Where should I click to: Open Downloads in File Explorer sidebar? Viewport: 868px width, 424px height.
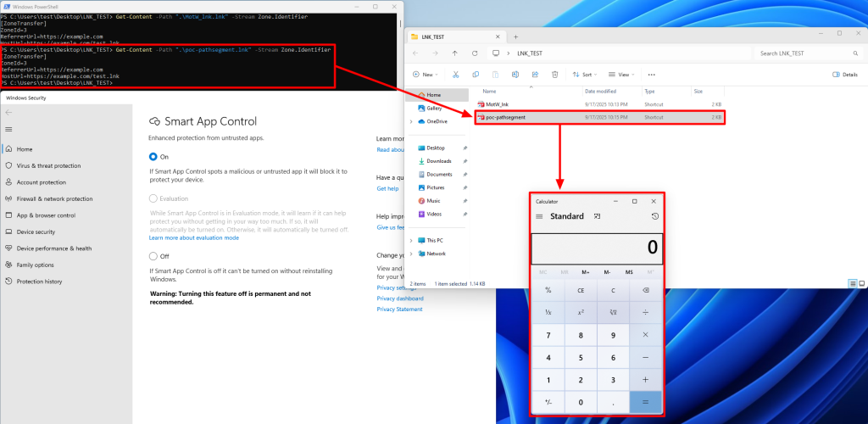click(439, 161)
